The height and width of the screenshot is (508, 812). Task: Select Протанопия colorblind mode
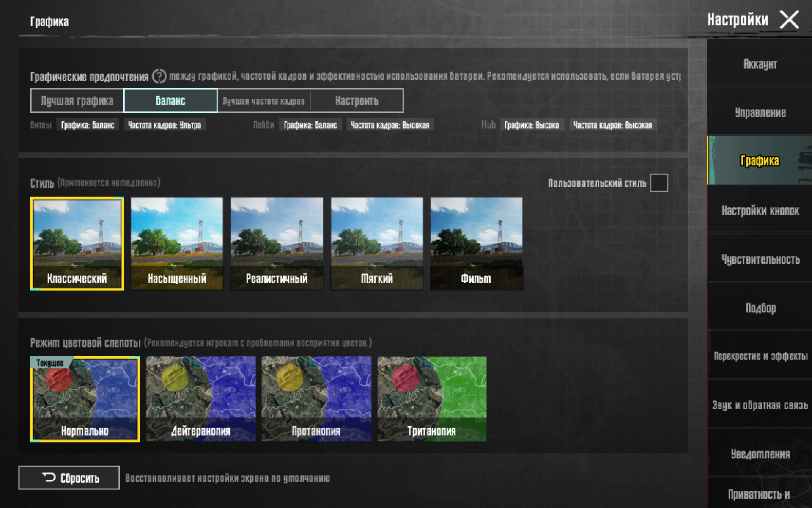(x=316, y=399)
